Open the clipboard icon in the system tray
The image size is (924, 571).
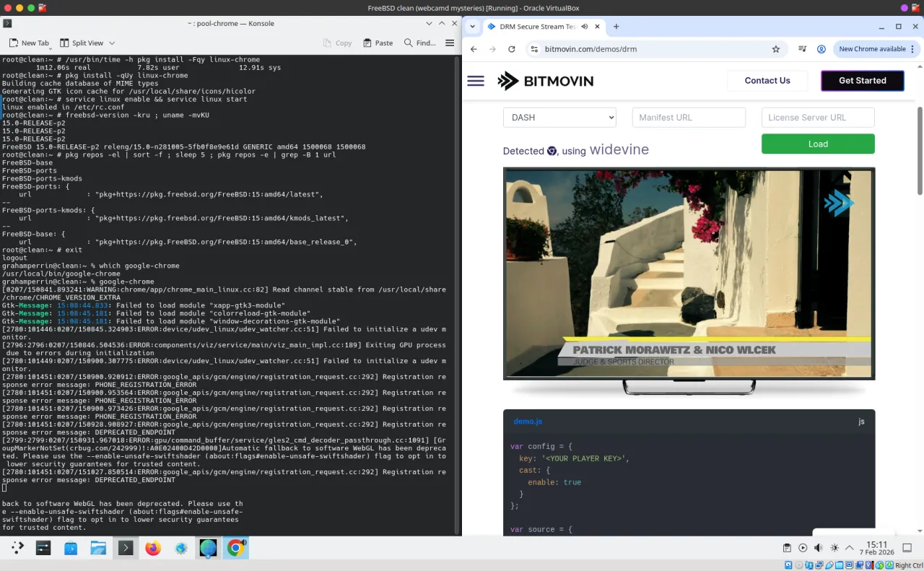click(x=788, y=547)
